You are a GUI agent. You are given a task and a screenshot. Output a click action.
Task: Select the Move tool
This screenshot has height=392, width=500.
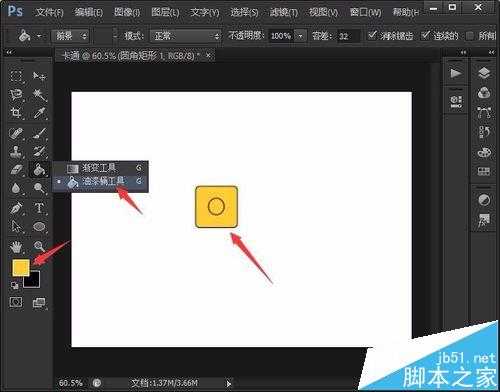tap(39, 76)
